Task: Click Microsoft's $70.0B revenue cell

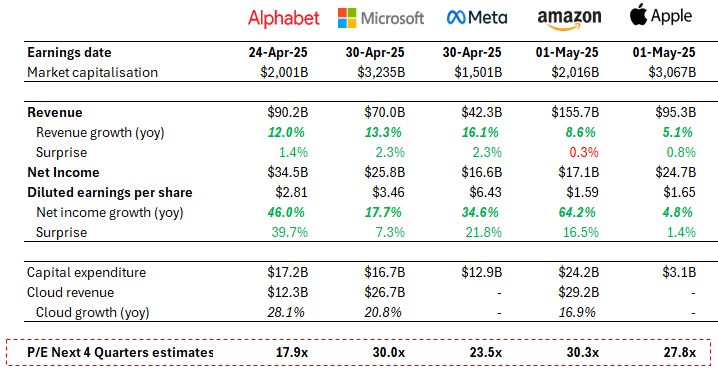Action: pyautogui.click(x=385, y=113)
